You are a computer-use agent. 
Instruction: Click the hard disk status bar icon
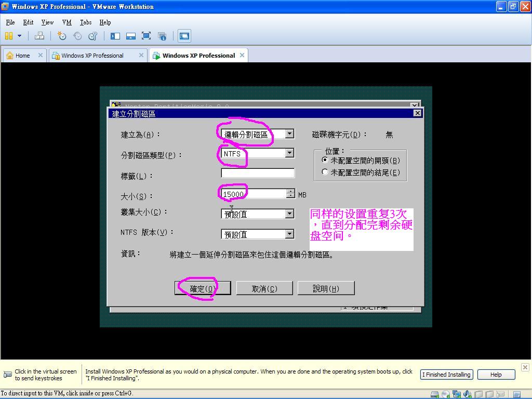[x=435, y=394]
